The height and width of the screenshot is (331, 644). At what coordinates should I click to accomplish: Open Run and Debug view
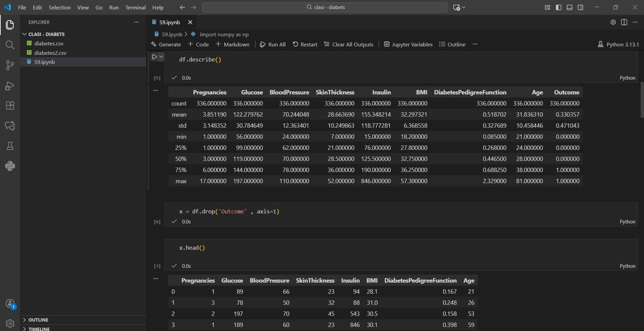(x=10, y=86)
